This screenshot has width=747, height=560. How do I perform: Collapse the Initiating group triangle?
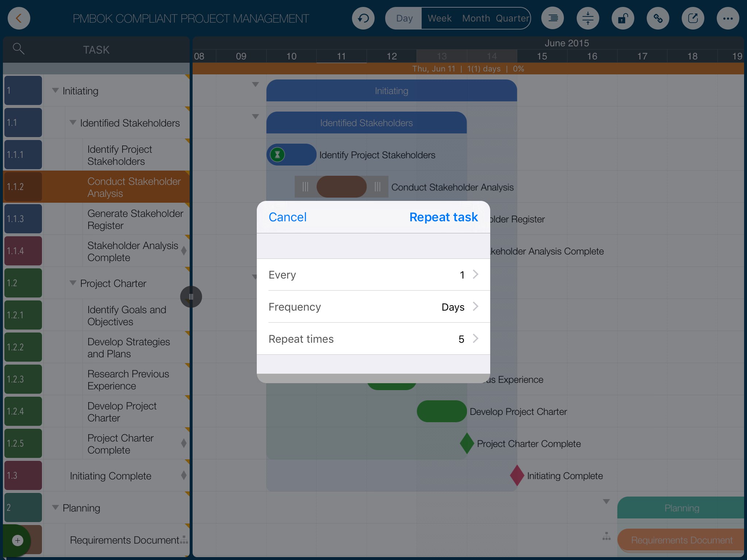pyautogui.click(x=55, y=90)
